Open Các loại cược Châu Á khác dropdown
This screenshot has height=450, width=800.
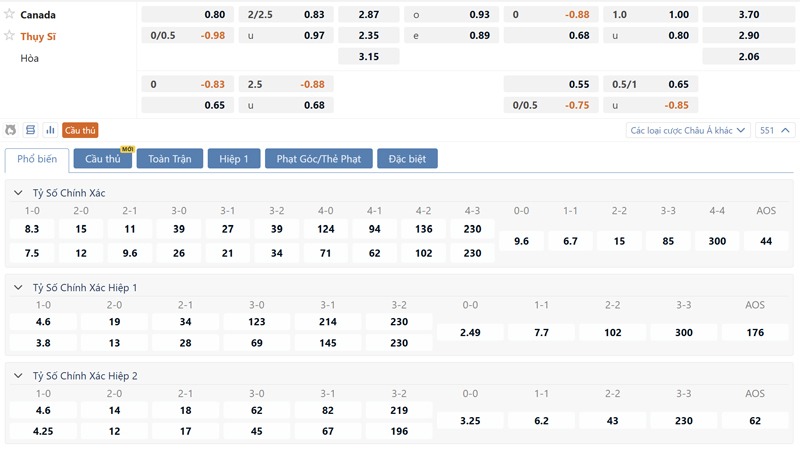688,131
